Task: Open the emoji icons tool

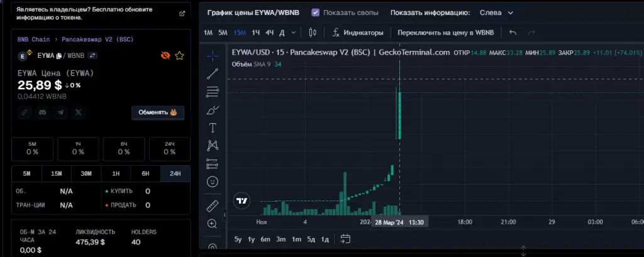Action: (x=213, y=182)
